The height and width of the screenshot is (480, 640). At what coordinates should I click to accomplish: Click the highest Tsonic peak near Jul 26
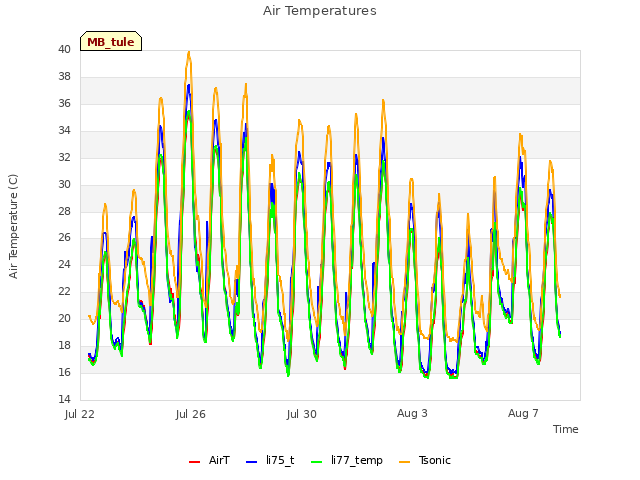189,52
